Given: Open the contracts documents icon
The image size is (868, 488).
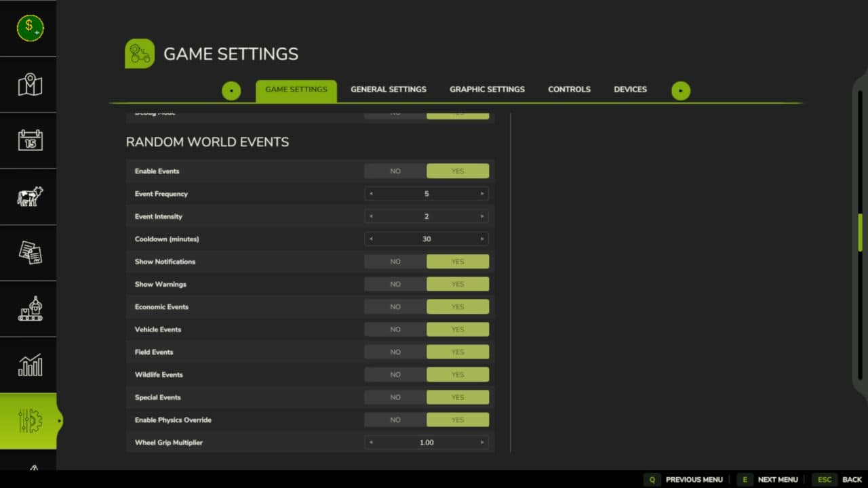Looking at the screenshot, I should click(29, 253).
